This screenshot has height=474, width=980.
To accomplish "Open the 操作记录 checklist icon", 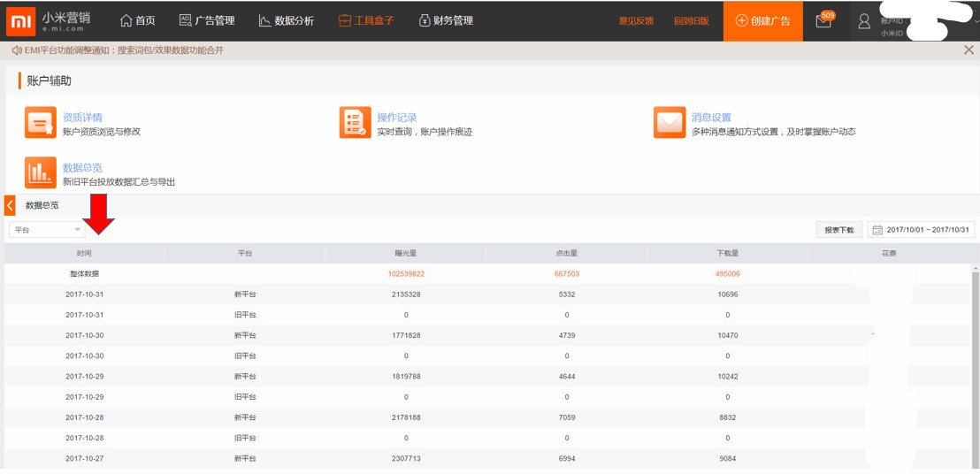I will [x=355, y=124].
